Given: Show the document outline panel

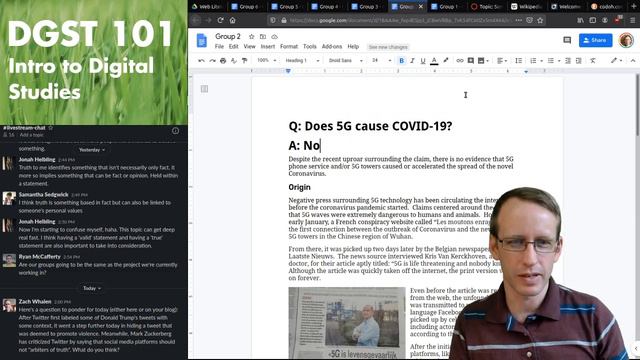Looking at the screenshot, I should [x=204, y=89].
